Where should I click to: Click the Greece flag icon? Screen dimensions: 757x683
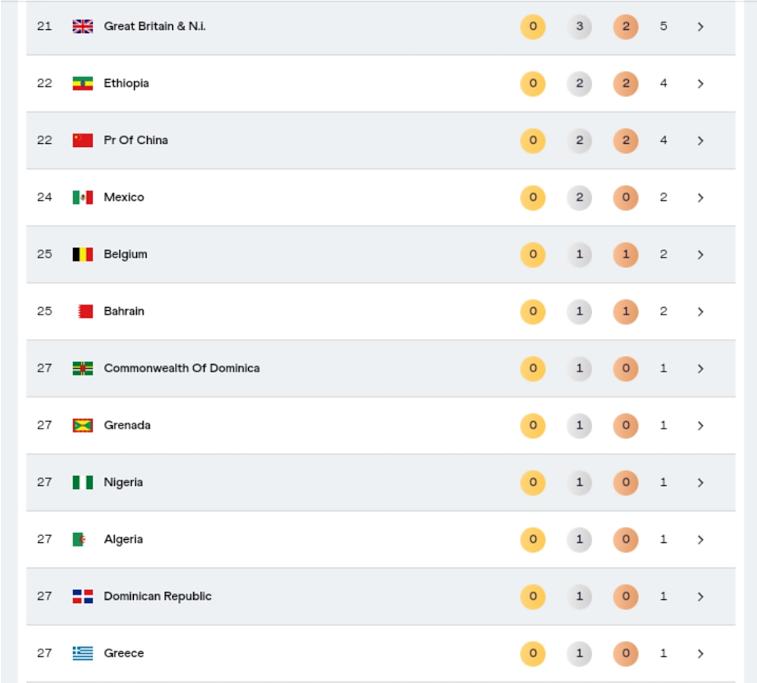click(x=83, y=653)
